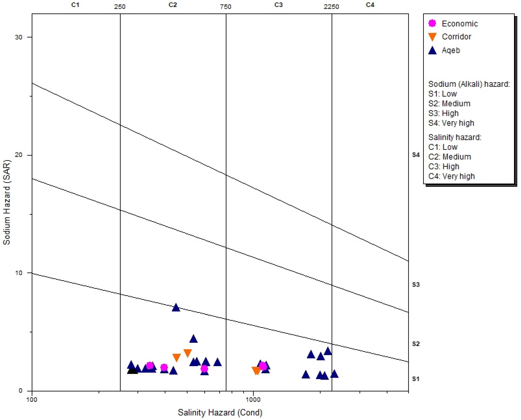Click the Sodium Hazard (SAR) axis title
Viewport: 521px width, 420px height.
(7, 202)
